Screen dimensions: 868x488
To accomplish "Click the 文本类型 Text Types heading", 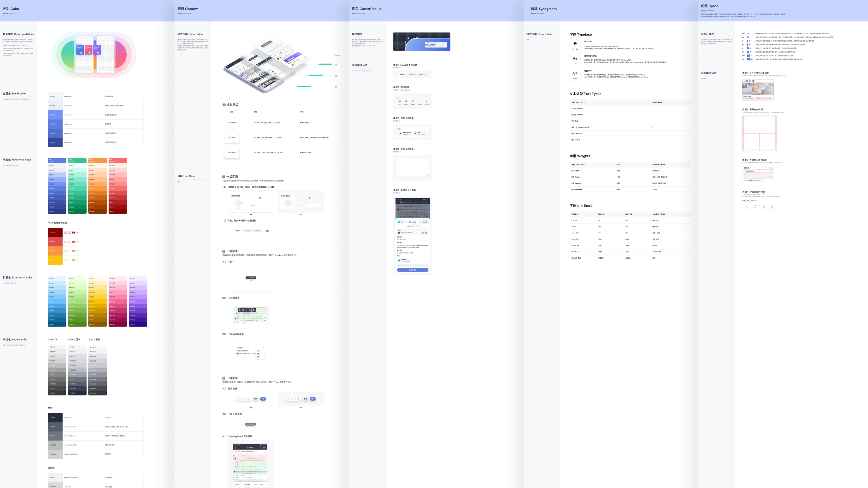I will coord(585,94).
